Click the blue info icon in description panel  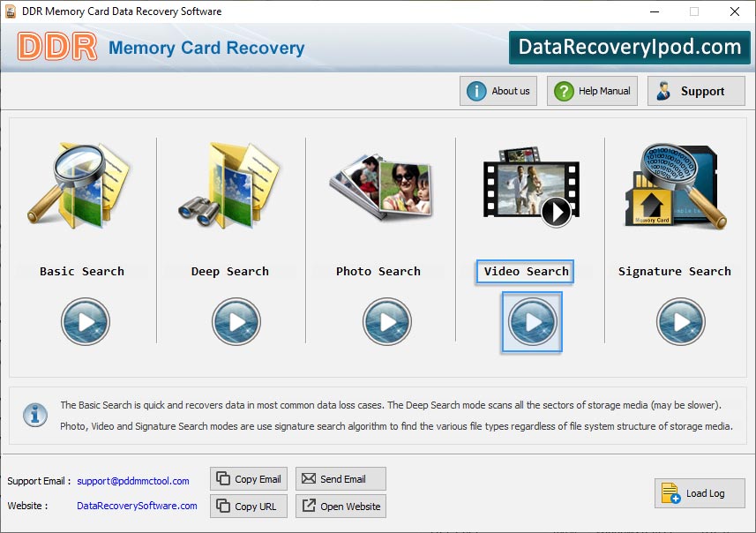[x=35, y=415]
